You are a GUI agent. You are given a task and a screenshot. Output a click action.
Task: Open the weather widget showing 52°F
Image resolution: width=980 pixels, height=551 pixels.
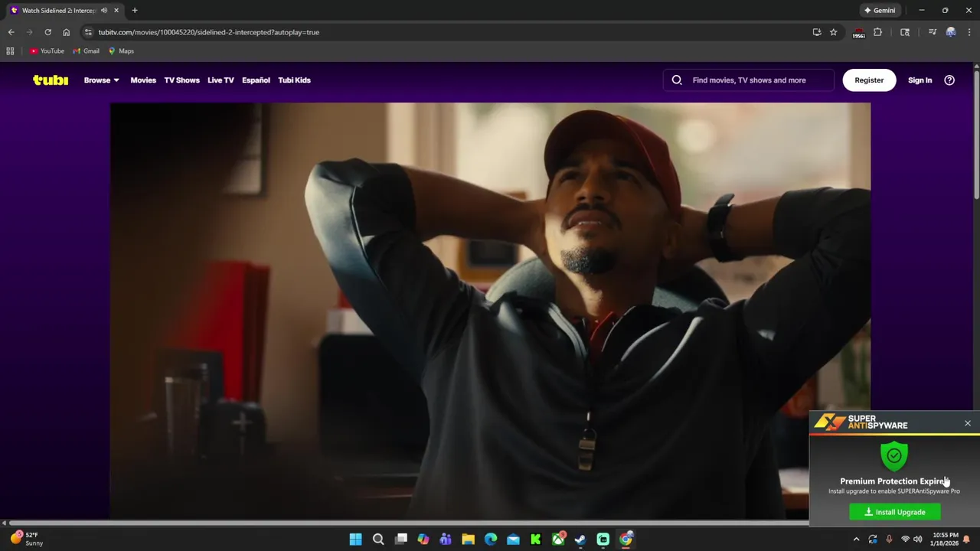(27, 539)
